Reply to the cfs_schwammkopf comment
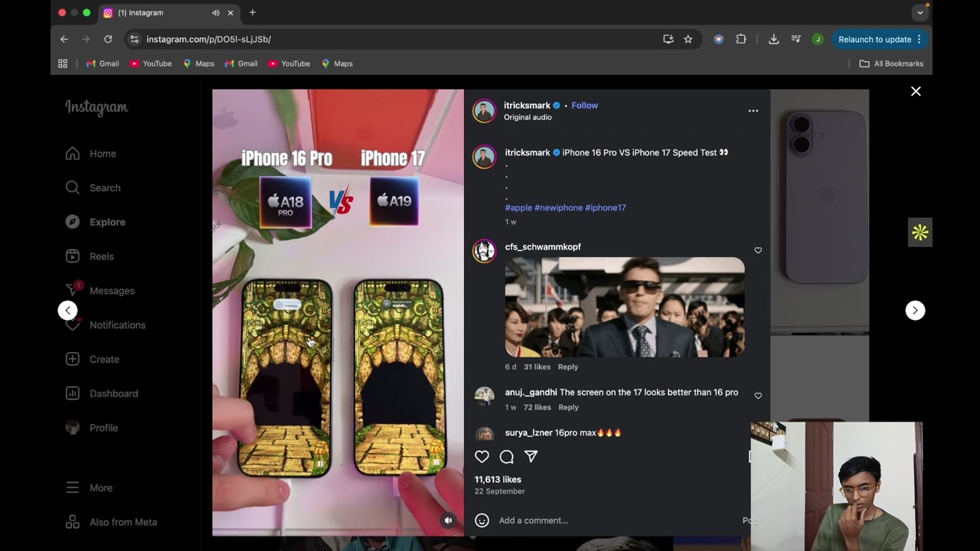Image resolution: width=980 pixels, height=551 pixels. [x=568, y=367]
